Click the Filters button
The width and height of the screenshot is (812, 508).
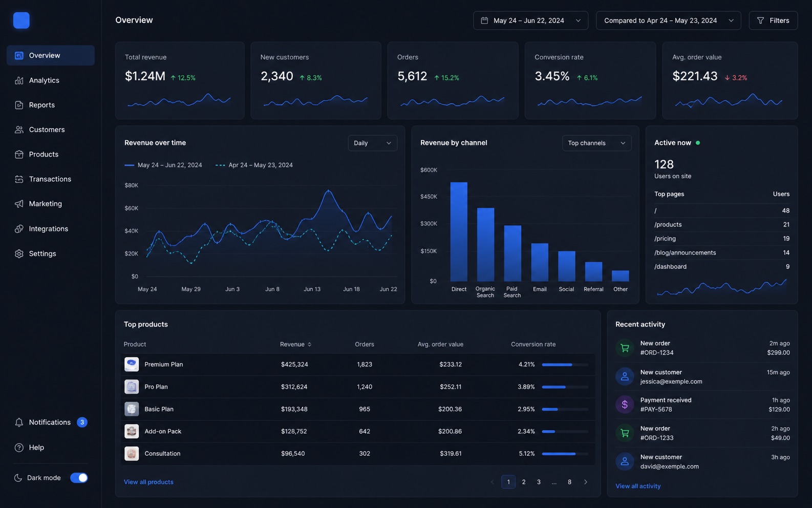773,20
